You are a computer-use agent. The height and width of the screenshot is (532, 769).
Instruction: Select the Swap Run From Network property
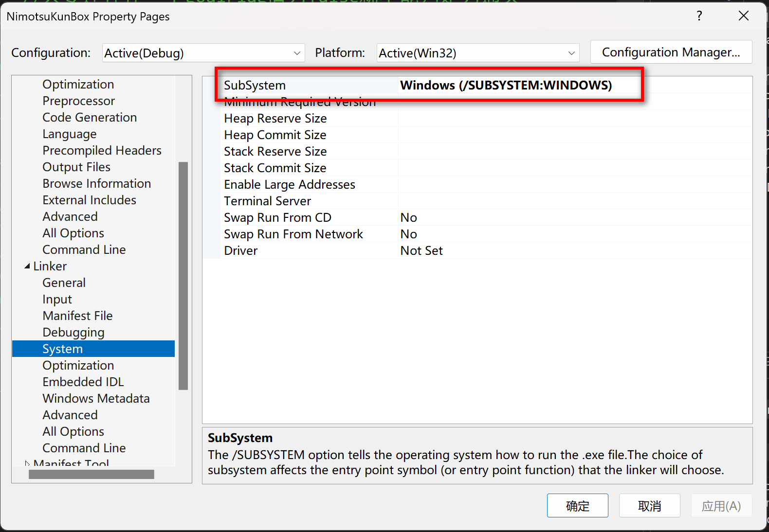293,234
